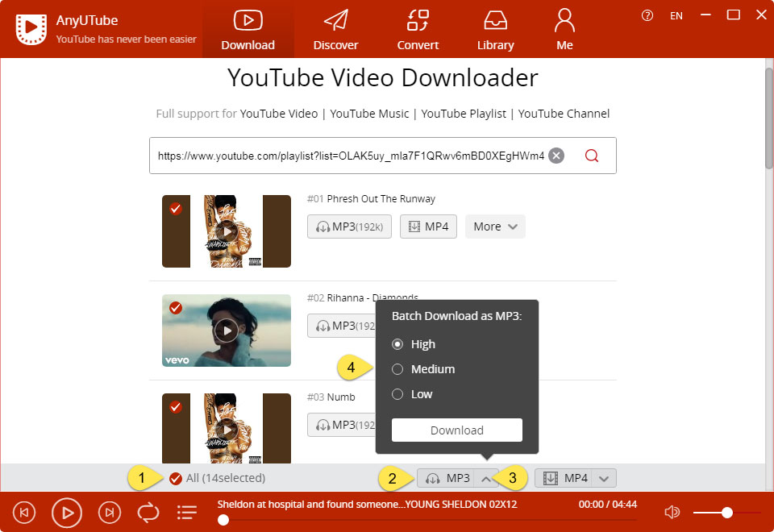The image size is (774, 532).
Task: Click the search magnifier icon
Action: tap(591, 156)
